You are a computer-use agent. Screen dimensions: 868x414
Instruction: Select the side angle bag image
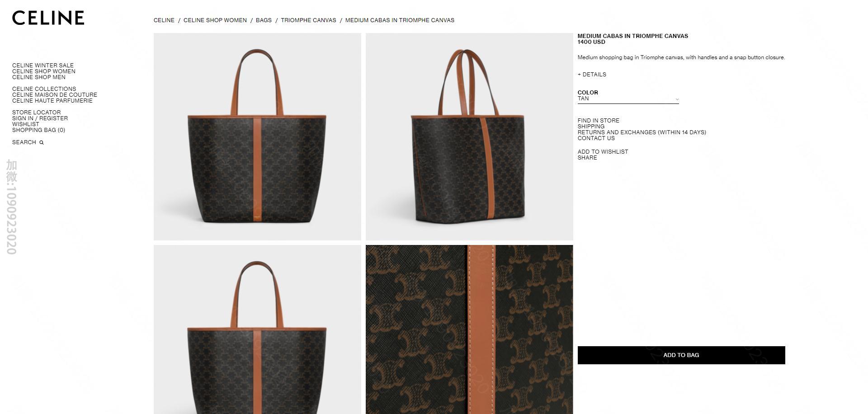pos(469,136)
